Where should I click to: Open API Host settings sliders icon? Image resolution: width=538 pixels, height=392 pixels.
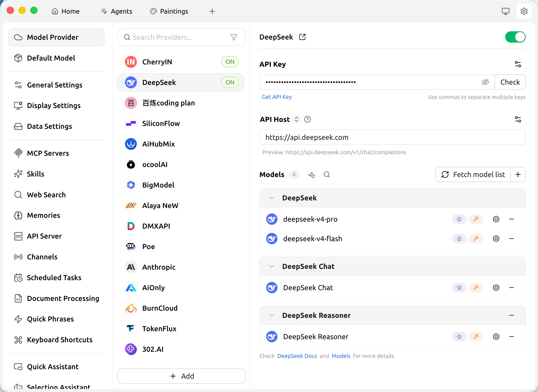pyautogui.click(x=518, y=119)
